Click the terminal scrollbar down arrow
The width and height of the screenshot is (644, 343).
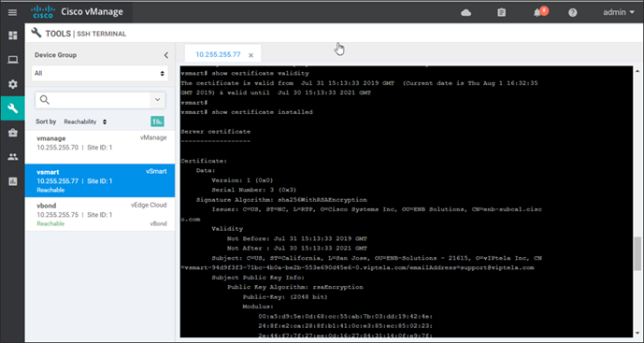click(637, 333)
